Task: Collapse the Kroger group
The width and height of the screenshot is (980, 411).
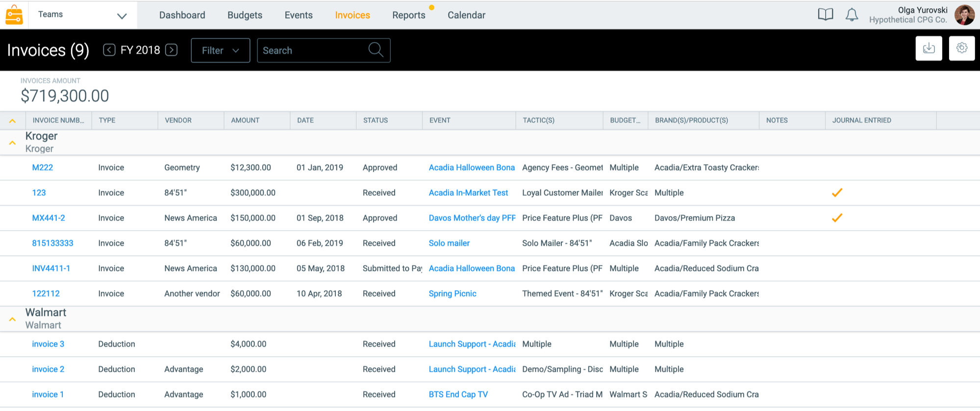Action: click(13, 143)
